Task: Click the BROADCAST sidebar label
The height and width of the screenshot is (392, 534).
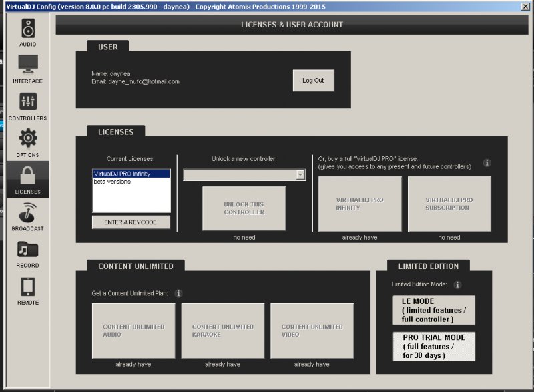Action: (28, 228)
